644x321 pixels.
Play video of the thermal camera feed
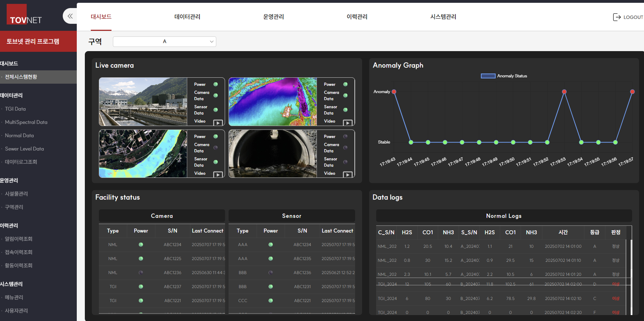pos(347,123)
